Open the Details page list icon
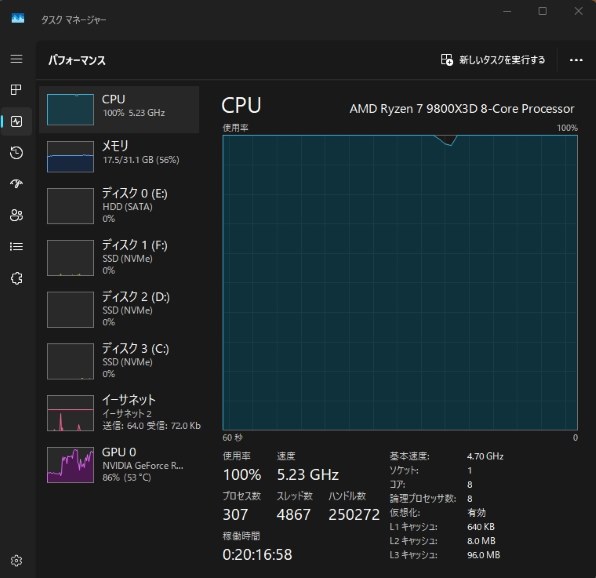 16,247
